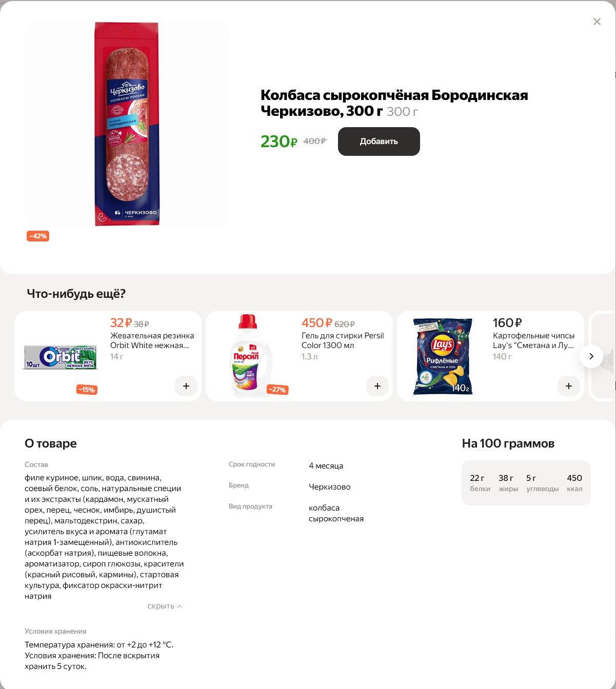Click the Добавить button

[x=379, y=141]
